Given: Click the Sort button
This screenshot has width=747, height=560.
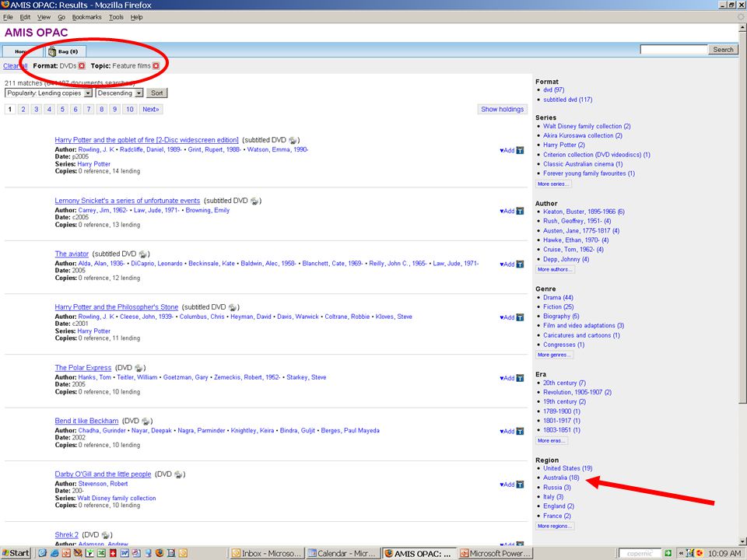Looking at the screenshot, I should pos(156,93).
